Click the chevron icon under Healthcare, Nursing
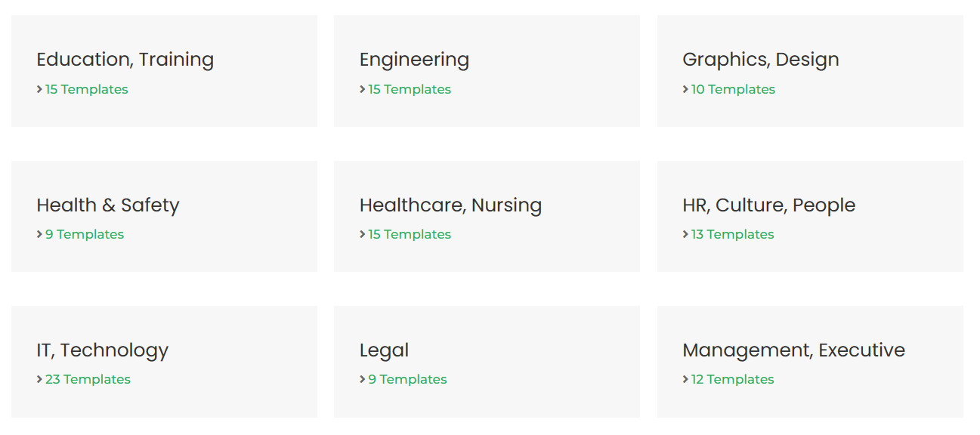This screenshot has width=980, height=435. coord(361,234)
